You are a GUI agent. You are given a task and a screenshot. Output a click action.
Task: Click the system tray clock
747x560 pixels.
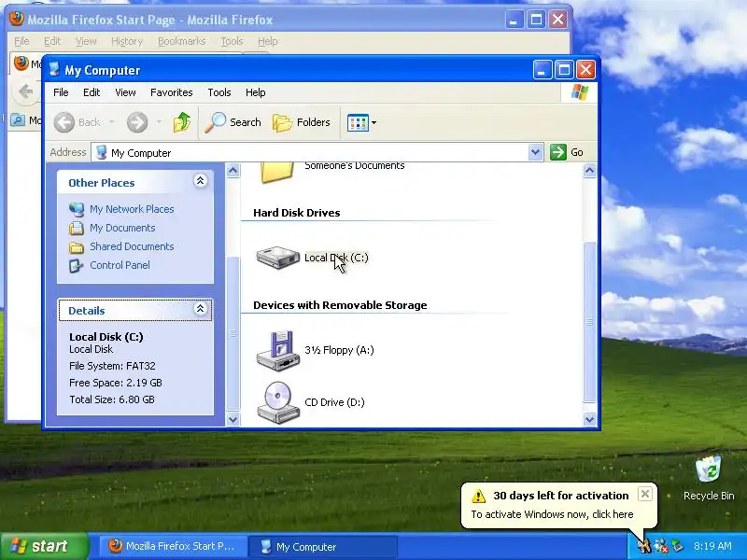click(712, 546)
